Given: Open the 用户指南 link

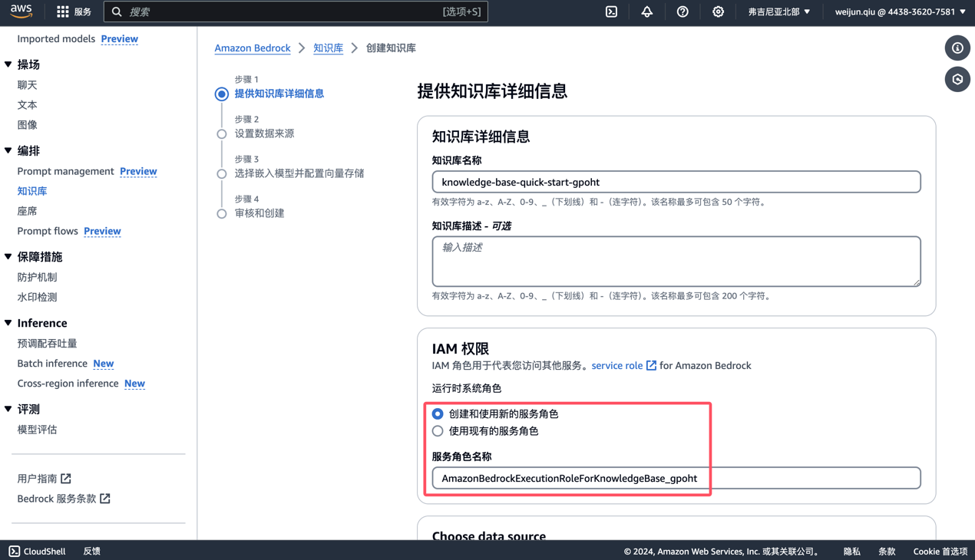Looking at the screenshot, I should (x=37, y=479).
